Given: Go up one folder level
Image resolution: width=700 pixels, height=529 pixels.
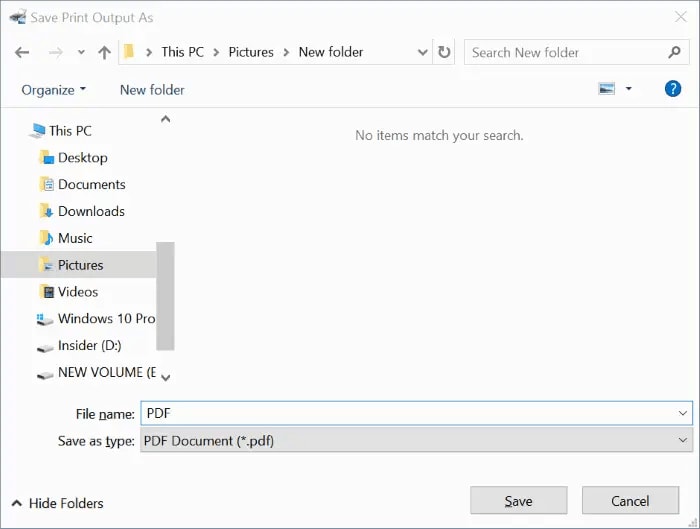Looking at the screenshot, I should pos(104,52).
